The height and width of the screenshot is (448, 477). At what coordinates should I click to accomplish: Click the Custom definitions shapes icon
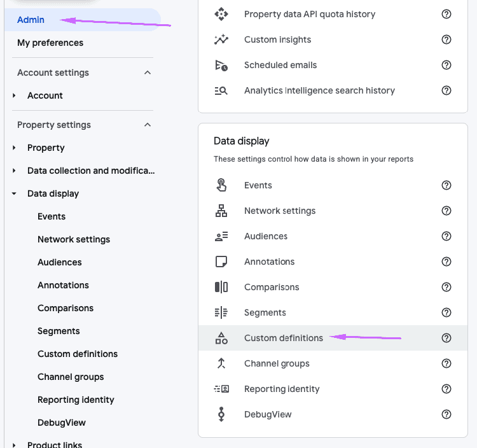coord(221,338)
